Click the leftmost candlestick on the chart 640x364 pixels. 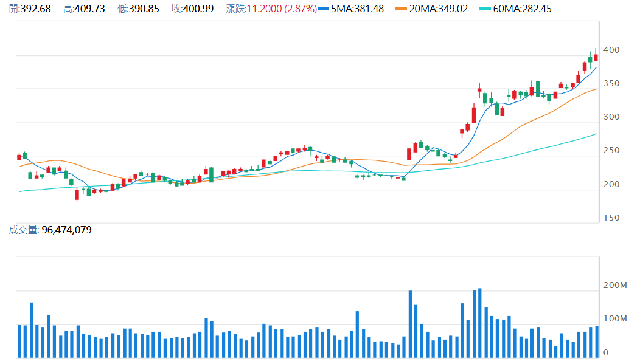[x=19, y=157]
